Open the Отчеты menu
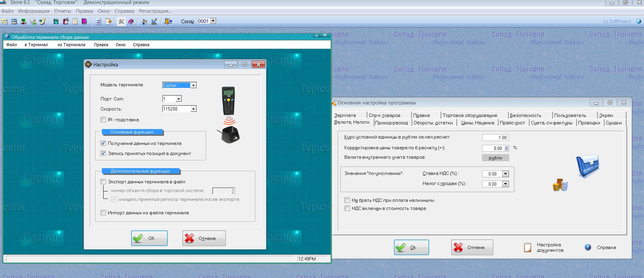Image resolution: width=644 pixels, height=278 pixels. 62,11
